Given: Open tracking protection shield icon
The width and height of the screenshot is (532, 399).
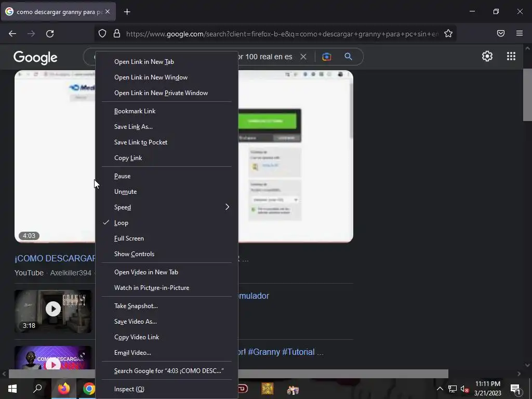Looking at the screenshot, I should click(x=102, y=33).
